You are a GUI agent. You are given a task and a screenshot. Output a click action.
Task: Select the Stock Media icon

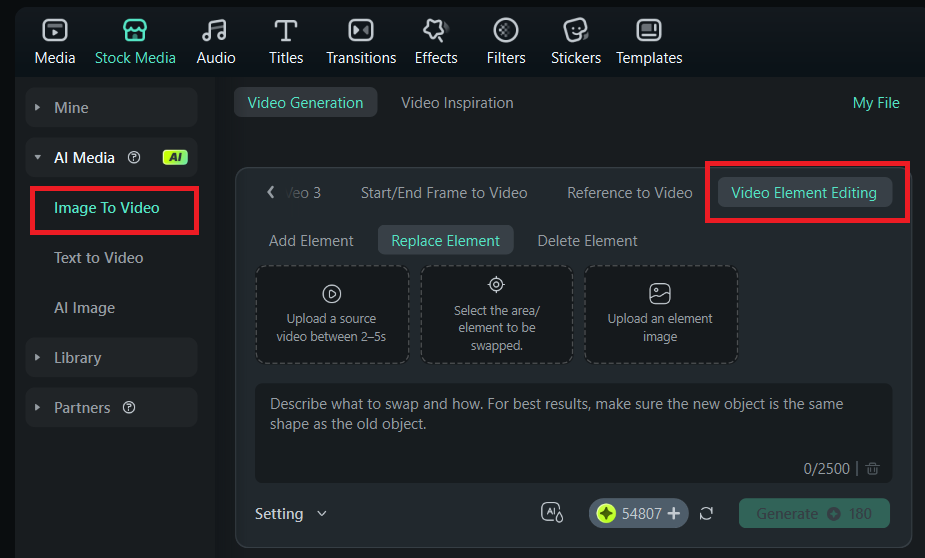point(135,31)
